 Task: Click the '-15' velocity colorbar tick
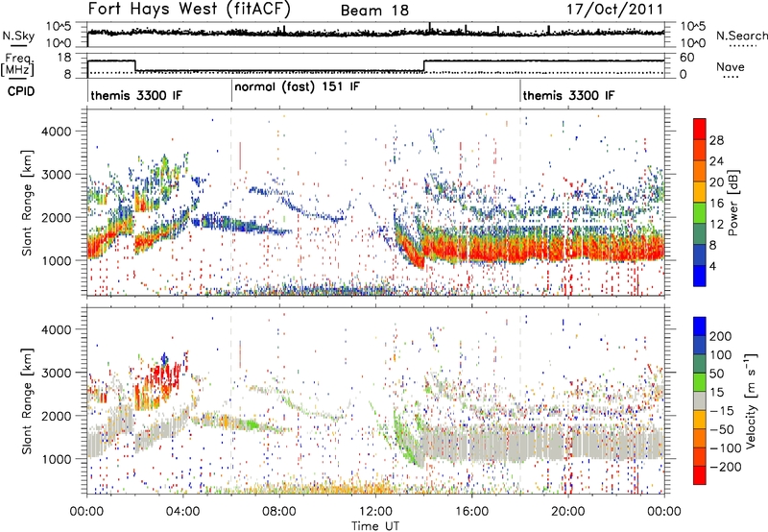[722, 411]
